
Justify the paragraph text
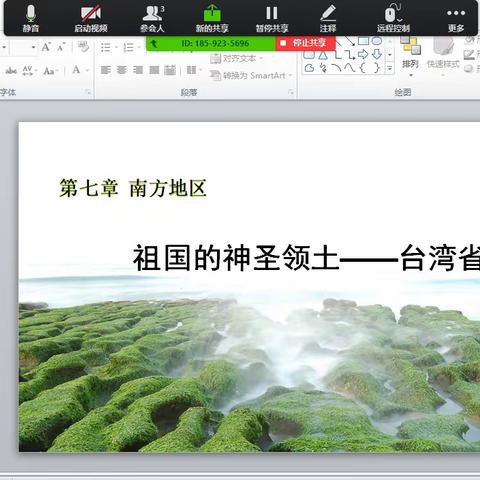point(154,70)
